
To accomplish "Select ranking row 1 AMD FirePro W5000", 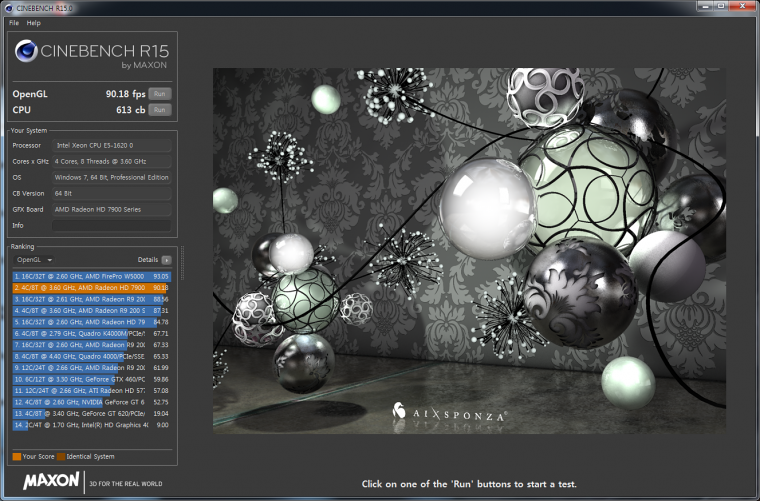I will click(92, 276).
